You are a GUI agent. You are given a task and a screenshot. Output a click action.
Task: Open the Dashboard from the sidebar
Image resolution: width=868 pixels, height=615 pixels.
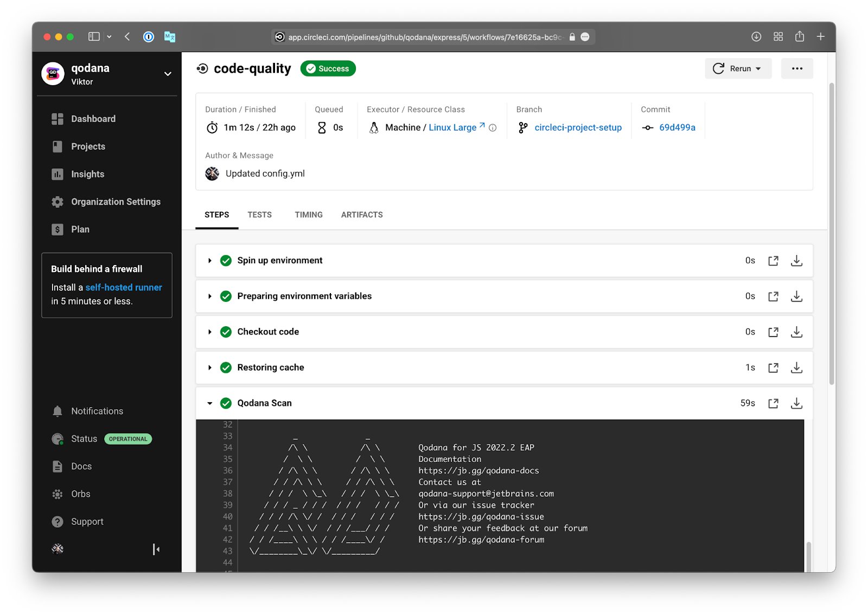tap(93, 119)
